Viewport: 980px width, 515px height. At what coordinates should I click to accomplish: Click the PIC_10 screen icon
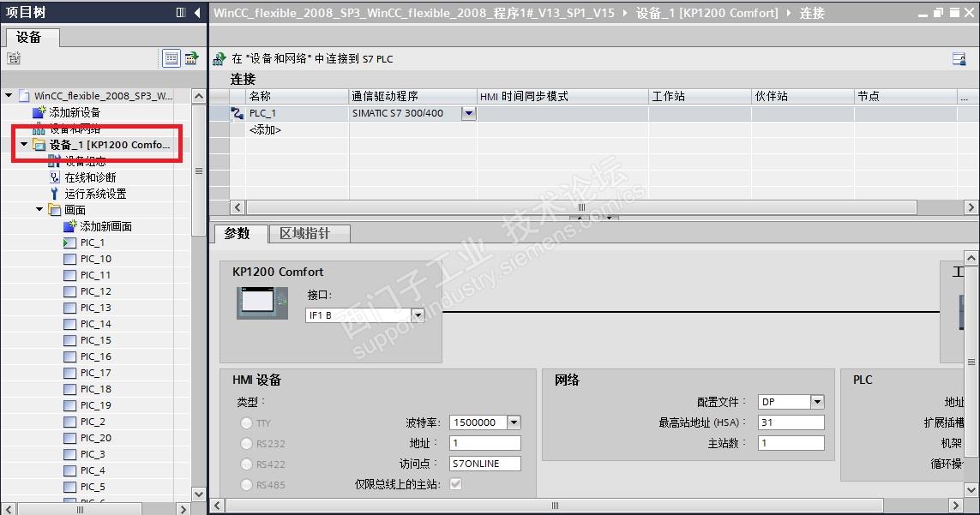click(x=70, y=259)
